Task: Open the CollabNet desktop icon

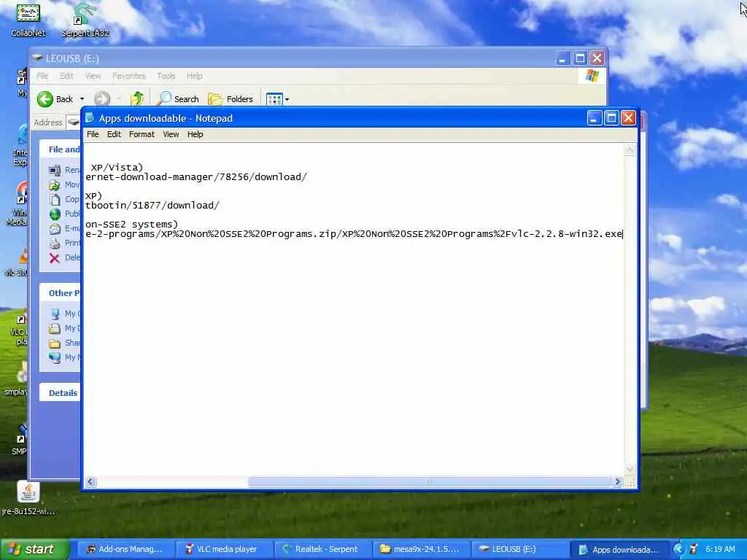Action: (x=28, y=19)
